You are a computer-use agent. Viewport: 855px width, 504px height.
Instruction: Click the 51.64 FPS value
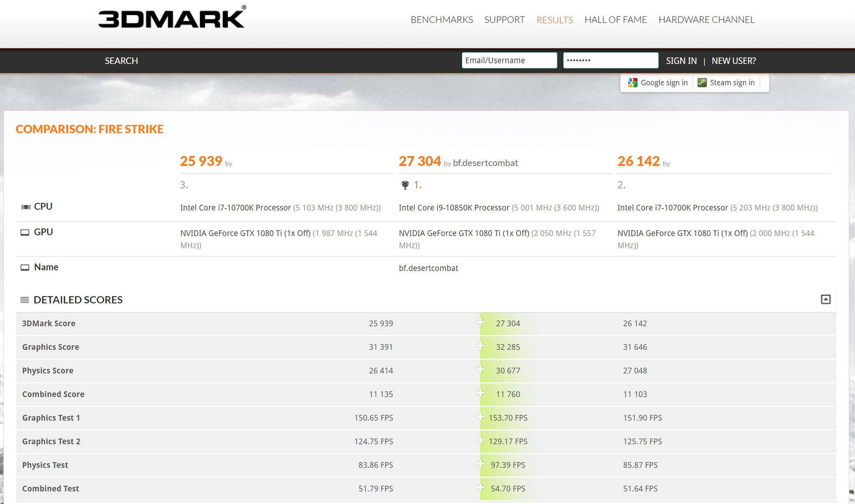(x=640, y=489)
